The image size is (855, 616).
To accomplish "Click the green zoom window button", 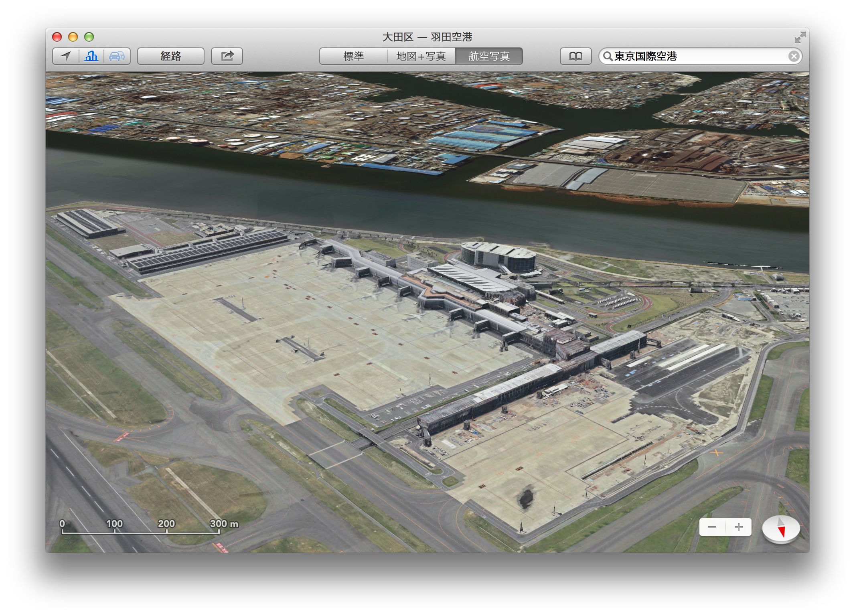I will click(x=89, y=37).
